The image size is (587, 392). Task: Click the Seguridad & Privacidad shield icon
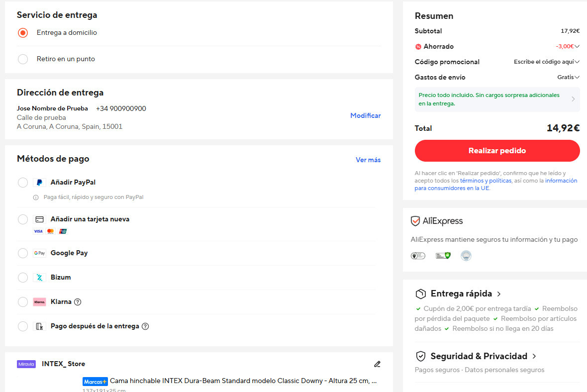click(421, 356)
